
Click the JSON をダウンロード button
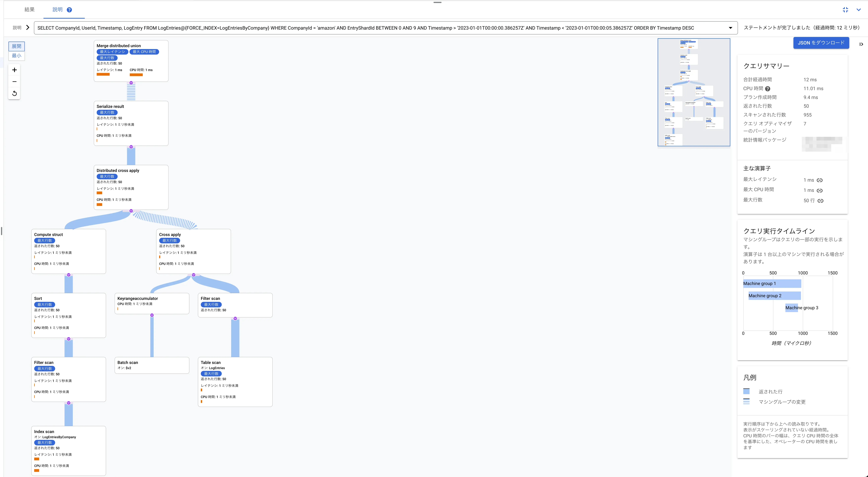click(x=821, y=43)
